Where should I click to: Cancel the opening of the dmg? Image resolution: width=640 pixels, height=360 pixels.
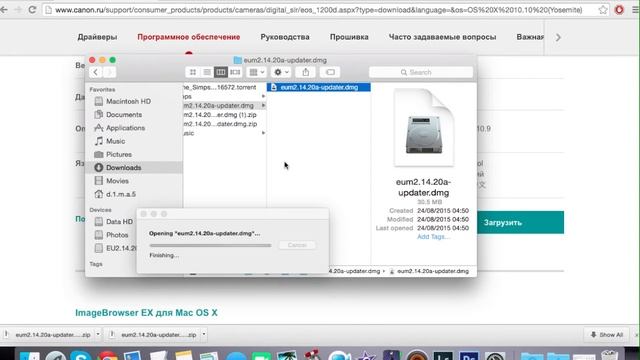(297, 245)
